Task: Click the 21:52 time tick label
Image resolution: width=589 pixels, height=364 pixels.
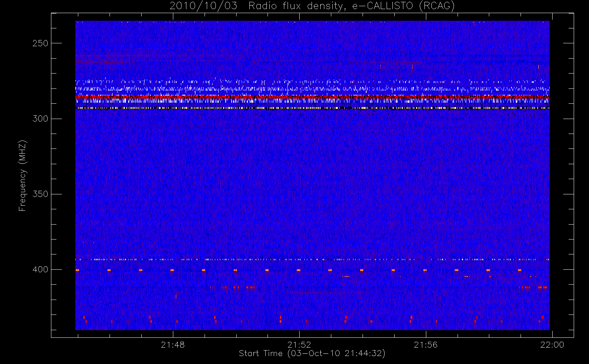Action: (x=299, y=345)
